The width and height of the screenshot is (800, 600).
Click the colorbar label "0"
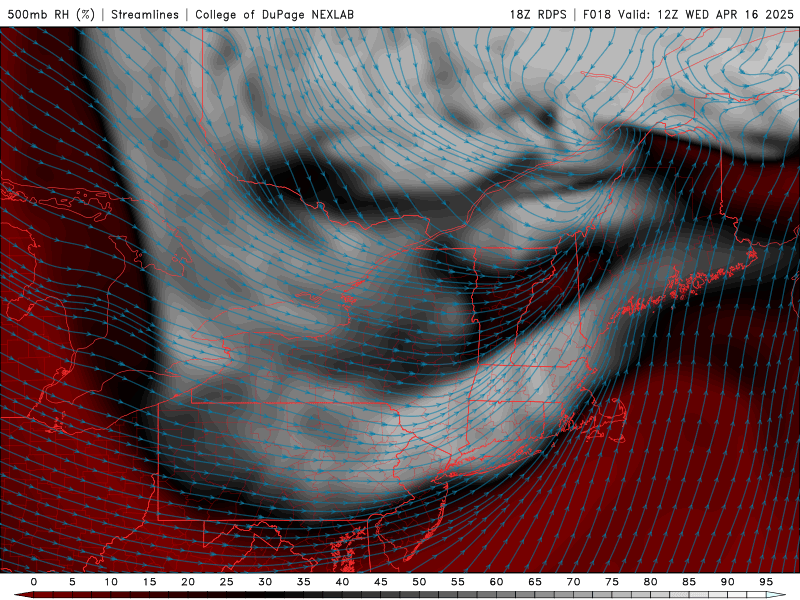click(34, 582)
